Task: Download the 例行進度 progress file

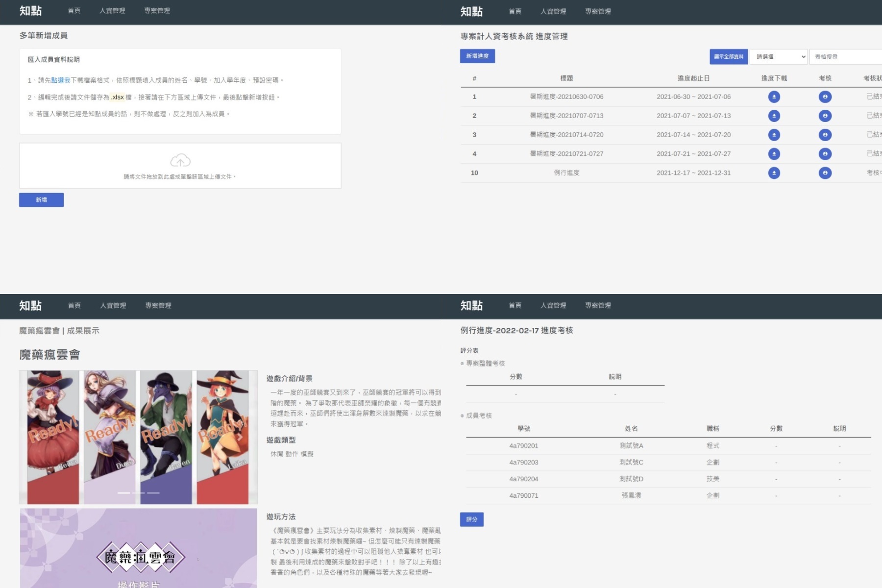Action: click(x=774, y=172)
